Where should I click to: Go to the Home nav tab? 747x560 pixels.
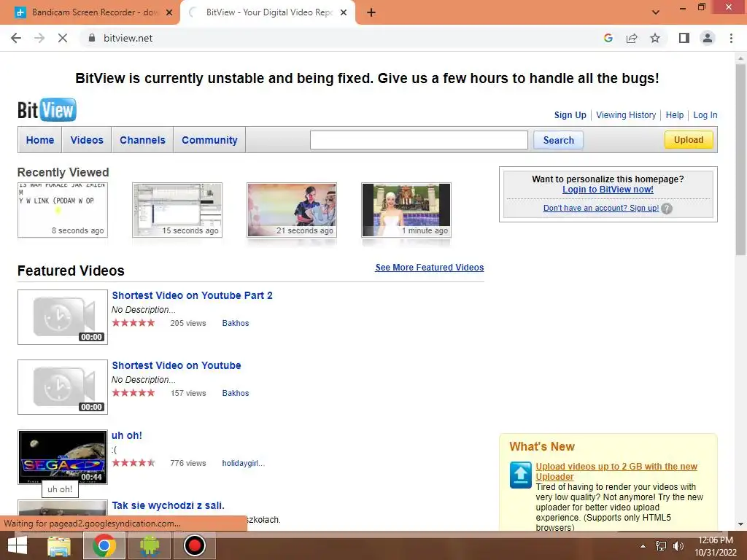40,140
